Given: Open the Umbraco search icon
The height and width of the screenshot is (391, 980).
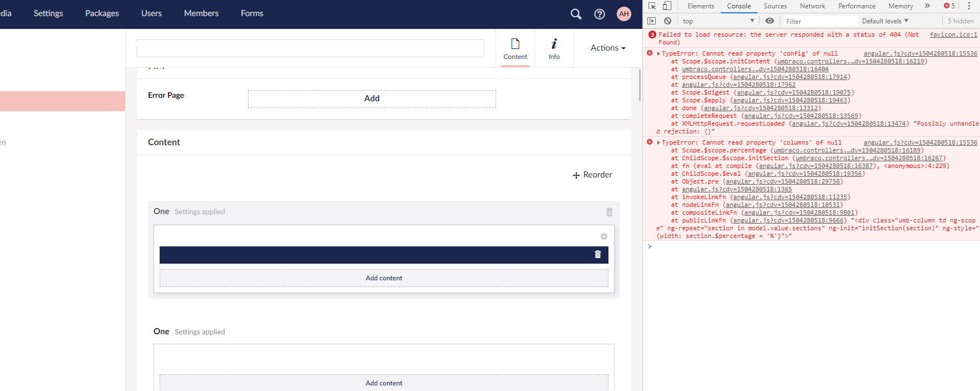Looking at the screenshot, I should 576,14.
